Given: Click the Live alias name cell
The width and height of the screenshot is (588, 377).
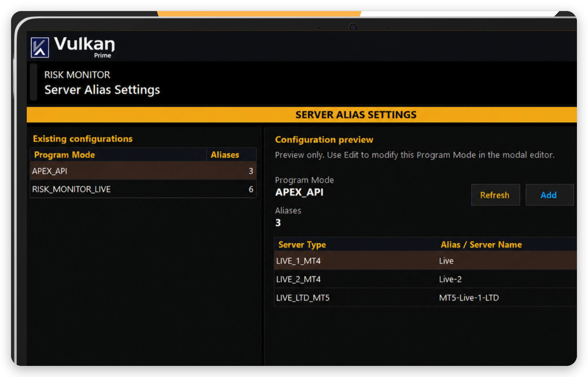Looking at the screenshot, I should tap(507, 261).
